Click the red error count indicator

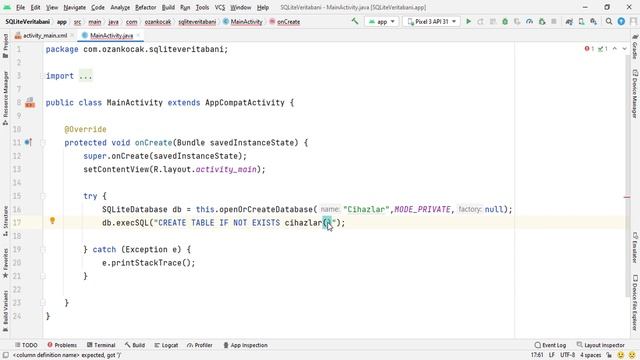pyautogui.click(x=589, y=49)
